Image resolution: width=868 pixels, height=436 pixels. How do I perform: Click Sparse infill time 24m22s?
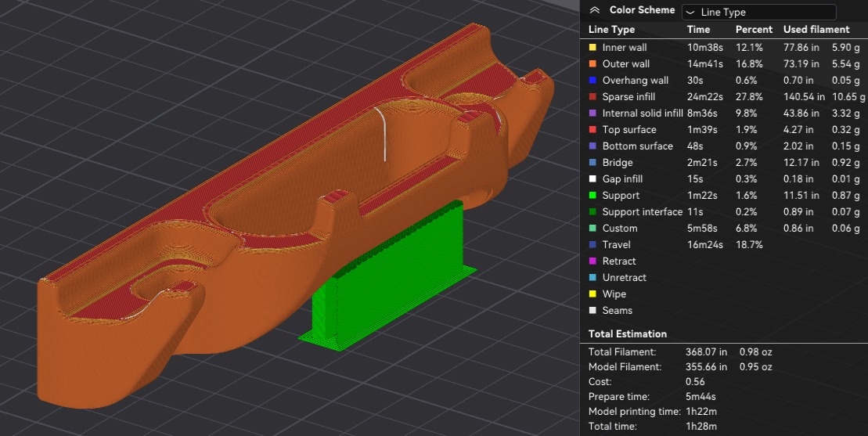coord(705,97)
